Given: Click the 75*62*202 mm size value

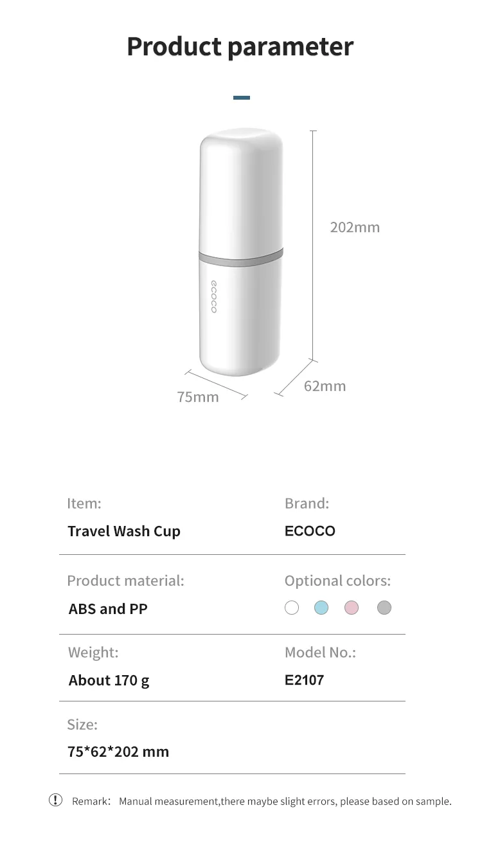Looking at the screenshot, I should [118, 752].
